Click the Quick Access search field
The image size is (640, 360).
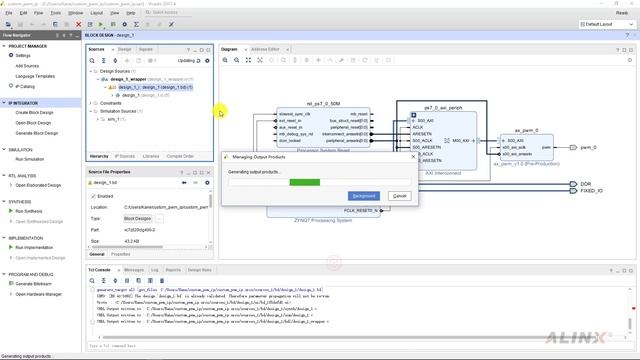pos(168,13)
